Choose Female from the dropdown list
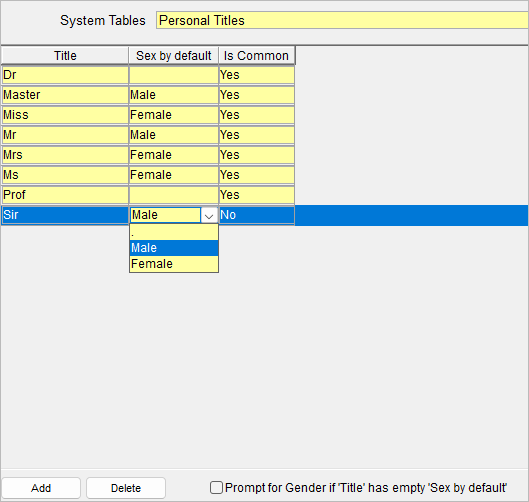The image size is (529, 502). [174, 264]
